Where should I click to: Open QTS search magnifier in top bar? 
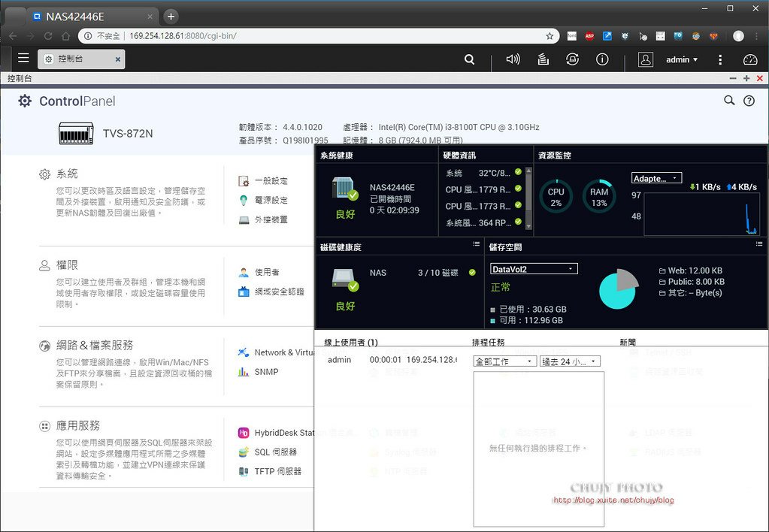click(x=469, y=59)
